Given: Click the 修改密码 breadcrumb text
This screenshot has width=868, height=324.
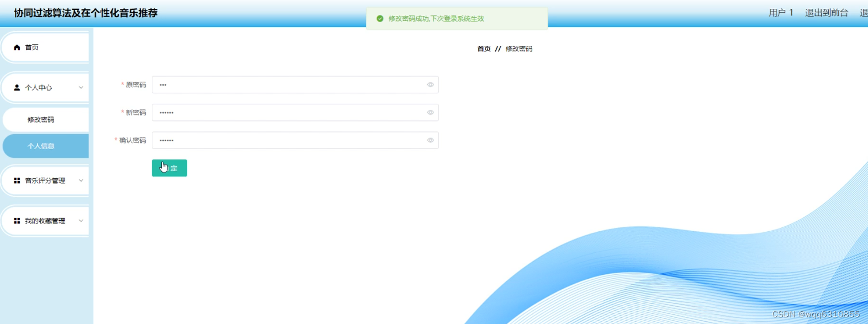Looking at the screenshot, I should [x=519, y=49].
